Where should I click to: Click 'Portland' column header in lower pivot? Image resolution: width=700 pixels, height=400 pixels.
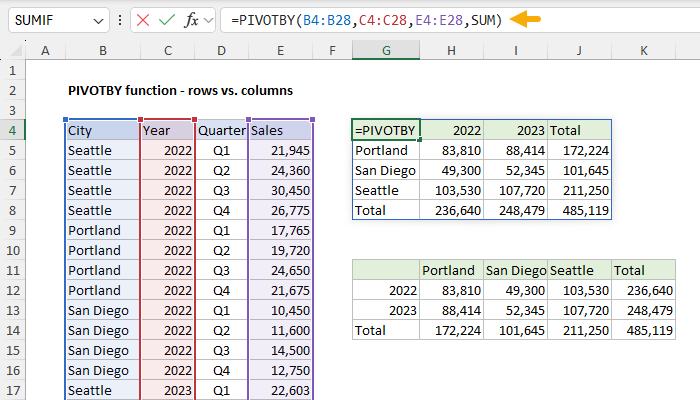(x=451, y=271)
